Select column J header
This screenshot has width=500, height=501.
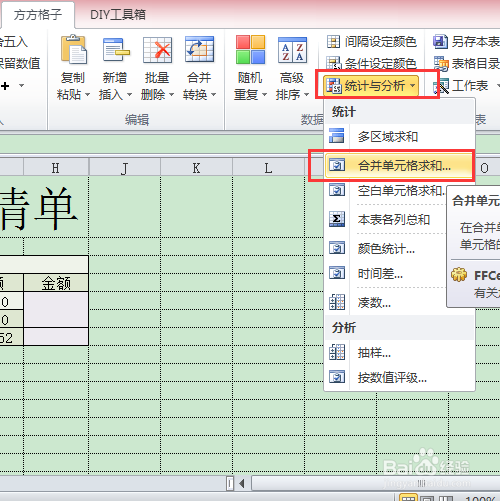point(124,168)
